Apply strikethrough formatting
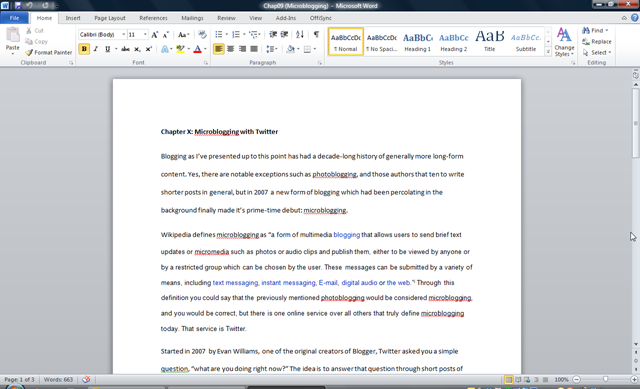 click(x=125, y=49)
